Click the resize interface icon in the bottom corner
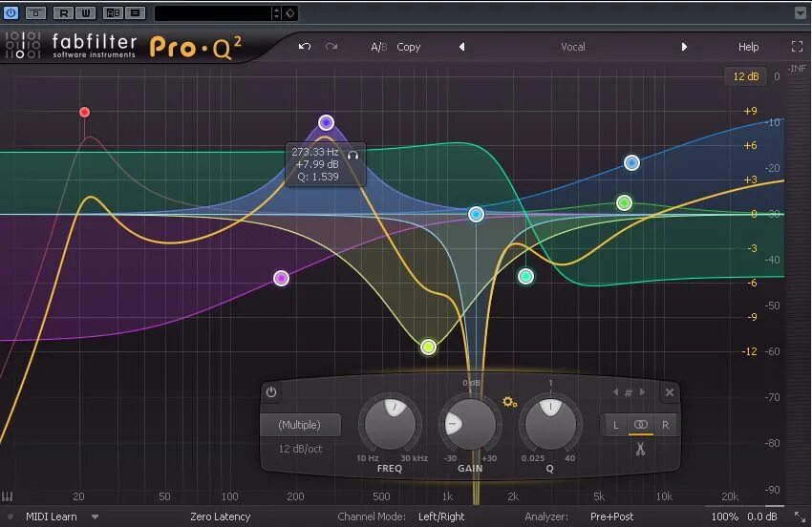This screenshot has height=527, width=812. (x=801, y=516)
